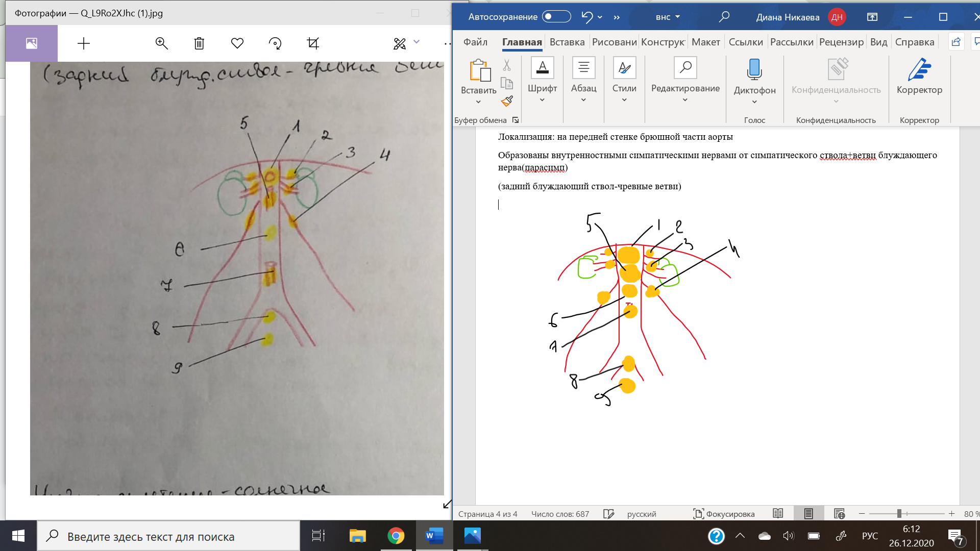Image resolution: width=980 pixels, height=551 pixels.
Task: Zoom in with the magnifier in Photos
Action: [x=161, y=43]
